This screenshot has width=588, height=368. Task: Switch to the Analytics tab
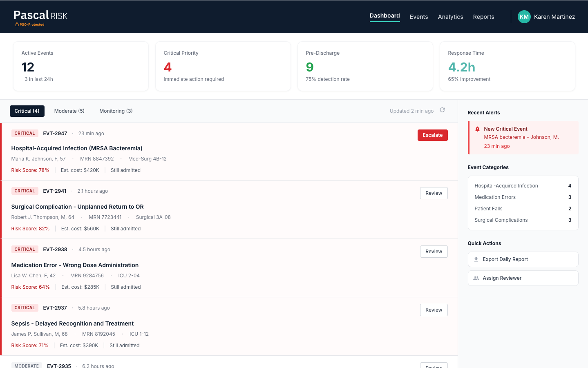(451, 17)
